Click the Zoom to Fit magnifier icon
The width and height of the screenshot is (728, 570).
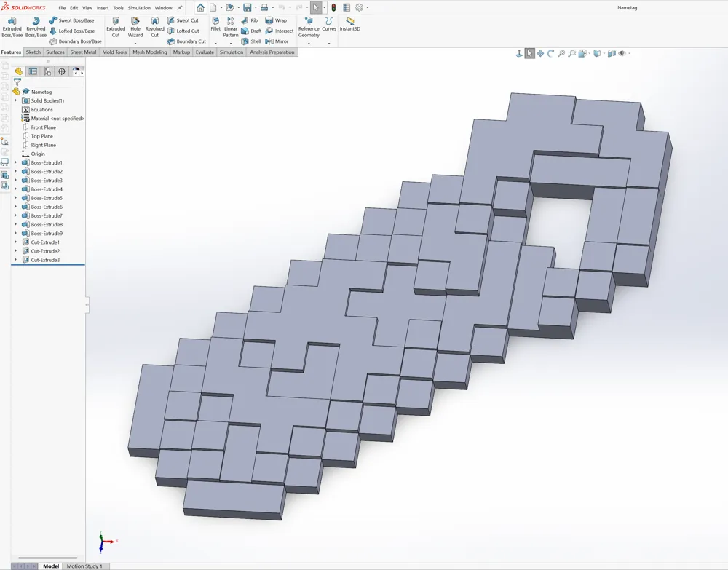pyautogui.click(x=561, y=53)
